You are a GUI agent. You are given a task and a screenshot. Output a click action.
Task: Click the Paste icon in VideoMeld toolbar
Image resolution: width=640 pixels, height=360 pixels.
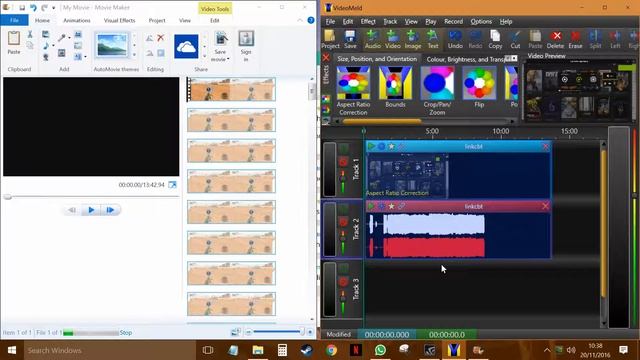point(535,39)
